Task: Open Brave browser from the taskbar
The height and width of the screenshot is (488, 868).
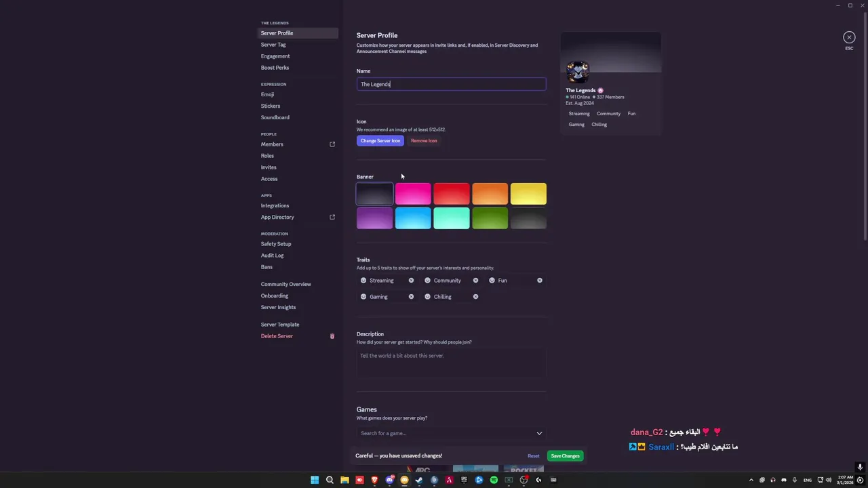Action: pyautogui.click(x=374, y=480)
